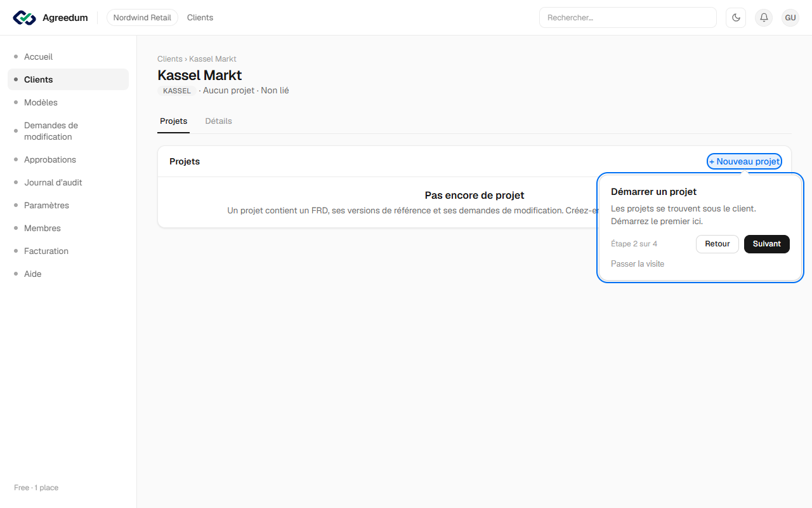This screenshot has height=508, width=812.
Task: Open the GU user avatar menu
Action: [790, 18]
